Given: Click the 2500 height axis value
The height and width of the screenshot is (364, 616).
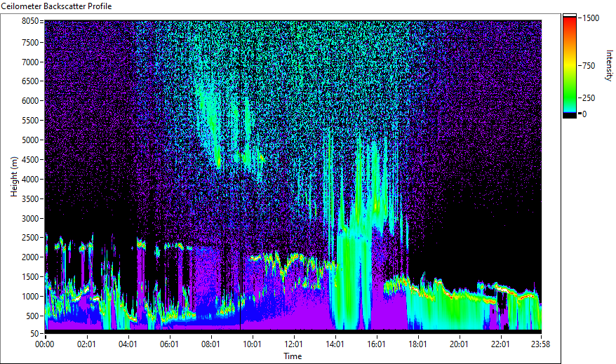Looking at the screenshot, I should (30, 238).
